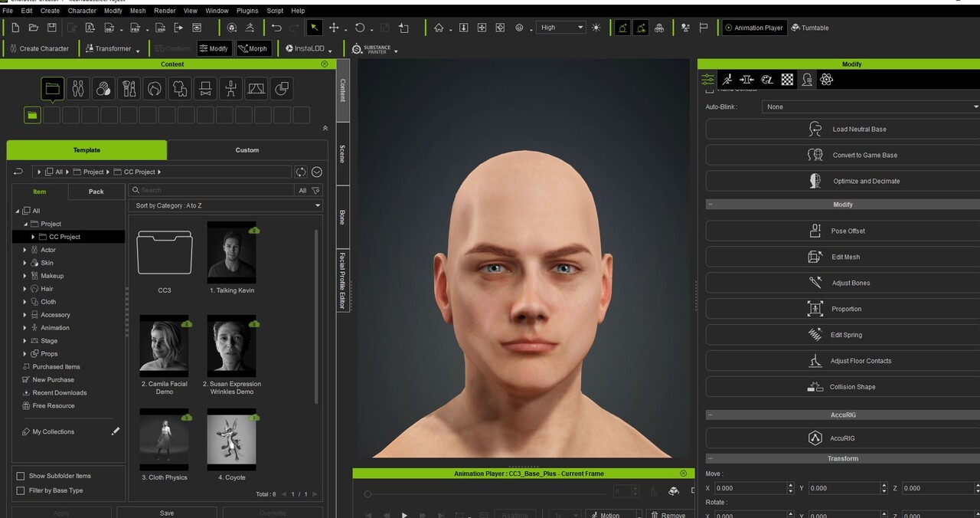Open the Auto-Blink dropdown

871,107
